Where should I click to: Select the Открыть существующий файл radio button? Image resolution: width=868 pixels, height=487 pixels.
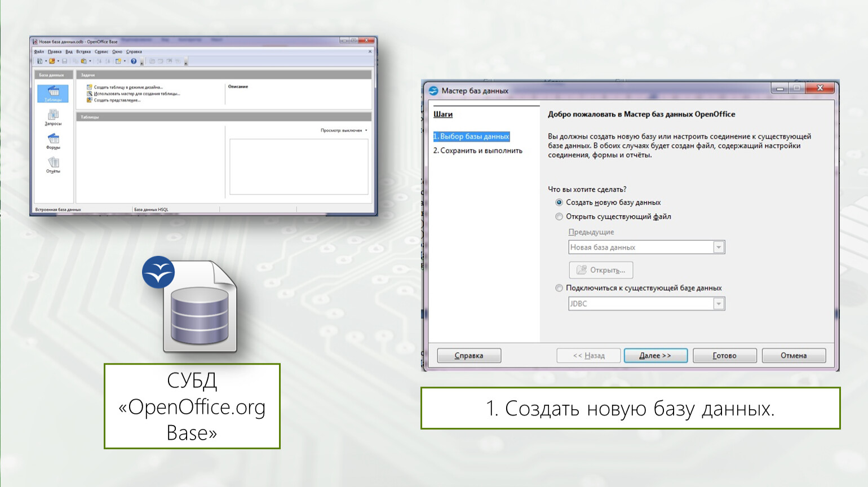559,216
